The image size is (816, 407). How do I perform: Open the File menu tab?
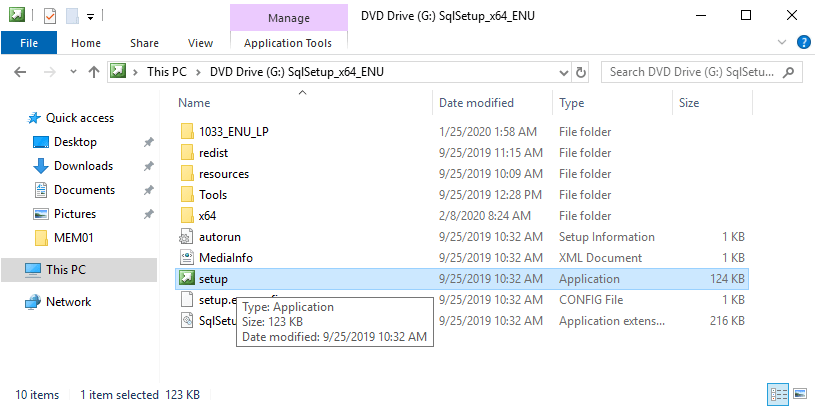coord(29,43)
